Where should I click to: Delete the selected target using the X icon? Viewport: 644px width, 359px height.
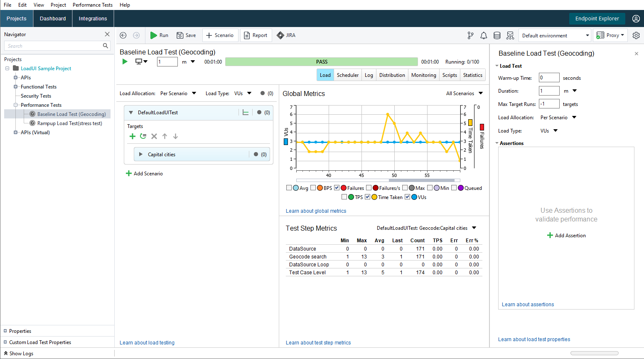[154, 136]
